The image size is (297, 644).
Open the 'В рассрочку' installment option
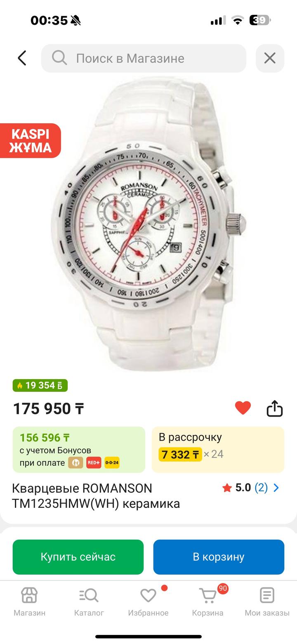tap(218, 449)
